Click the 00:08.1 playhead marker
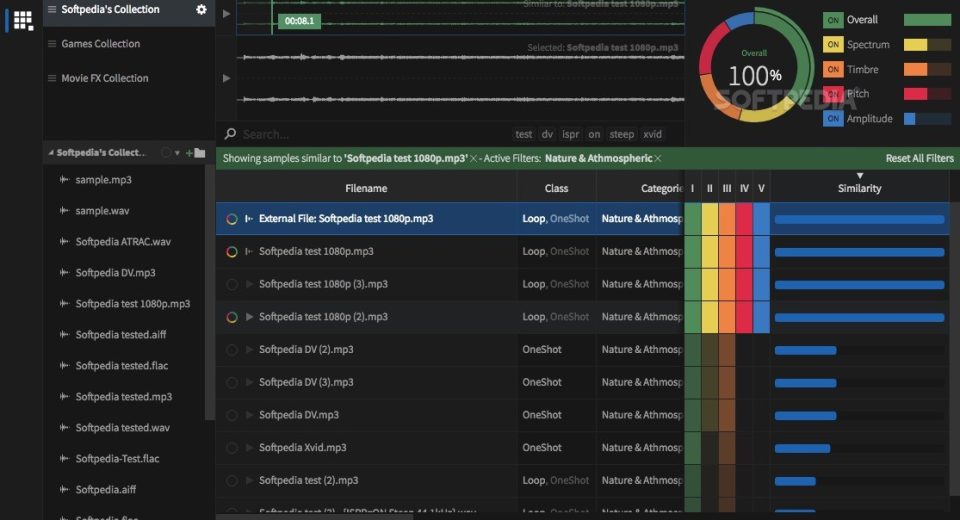The image size is (960, 520). tap(299, 21)
